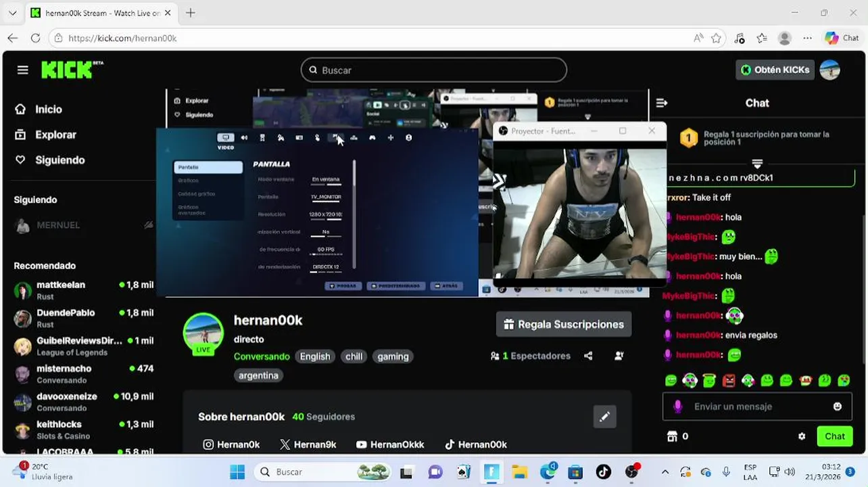Screen dimensions: 868x487
Task: Select Pantalla in streamed game settings list
Action: (208, 167)
